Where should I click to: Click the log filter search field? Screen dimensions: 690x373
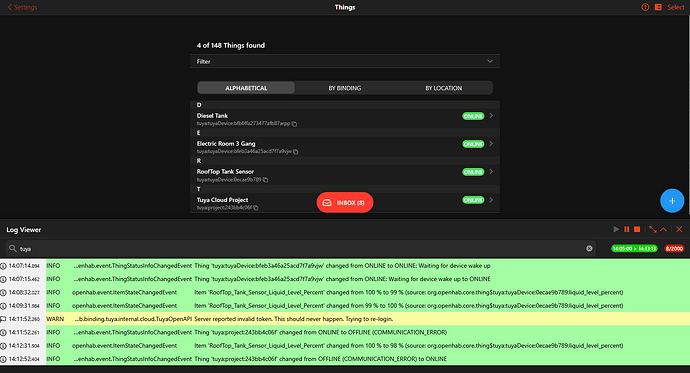(301, 249)
